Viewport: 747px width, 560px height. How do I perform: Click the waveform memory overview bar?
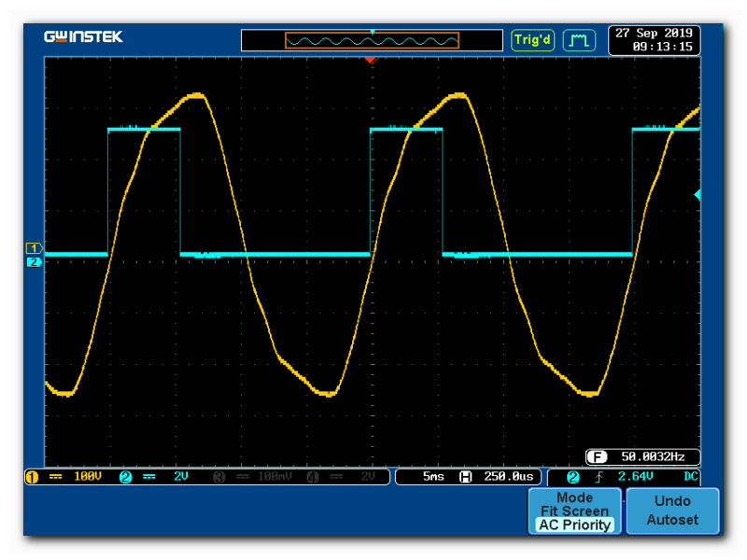point(372,40)
